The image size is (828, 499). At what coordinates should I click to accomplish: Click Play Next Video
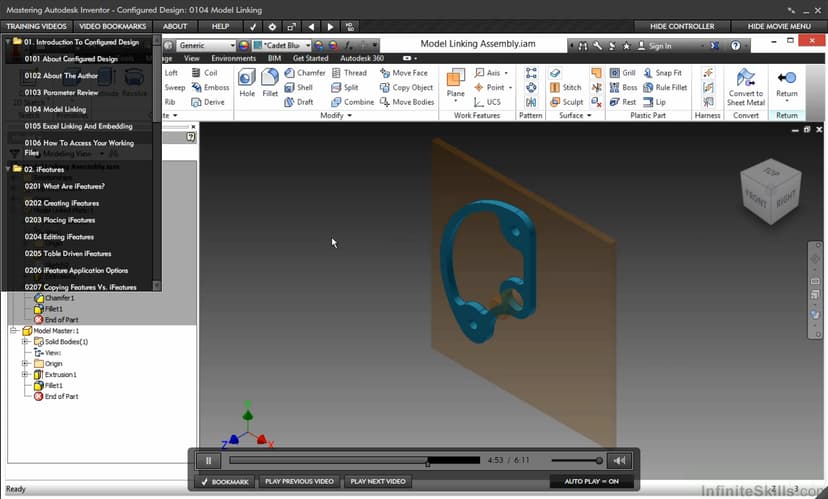pyautogui.click(x=378, y=482)
